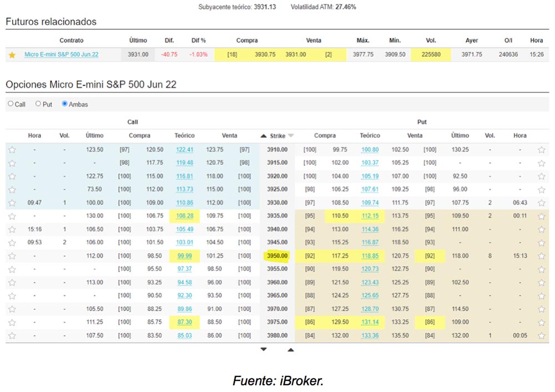Viewport: 555px width, 392px height.
Task: Unfavorite the Micro E-mini S&P 500 gold star
Action: click(x=12, y=55)
